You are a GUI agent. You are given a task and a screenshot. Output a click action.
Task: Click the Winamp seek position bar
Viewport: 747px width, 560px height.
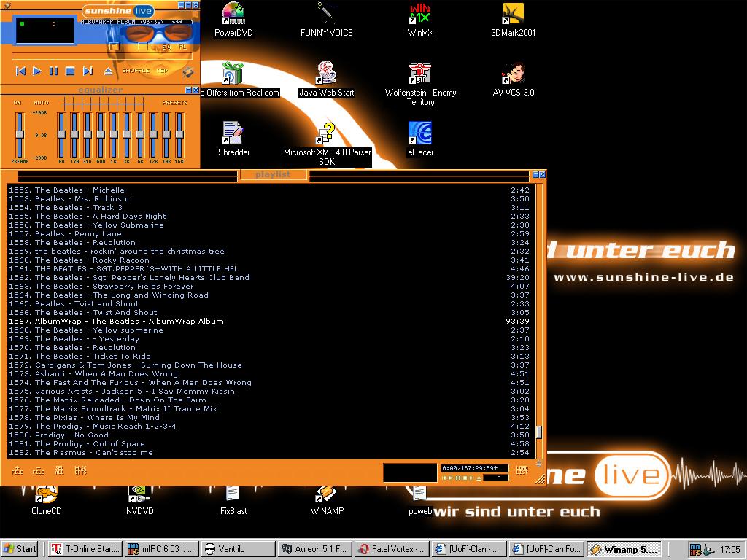click(102, 56)
